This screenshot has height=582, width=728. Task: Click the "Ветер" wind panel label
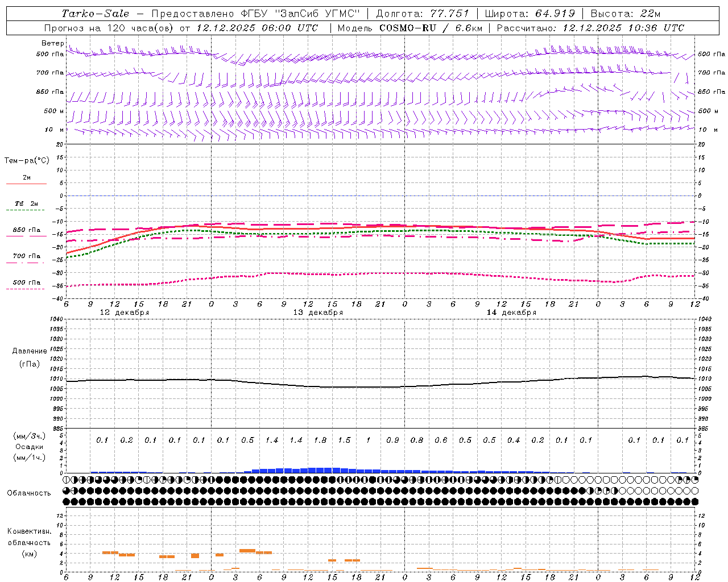pos(53,43)
